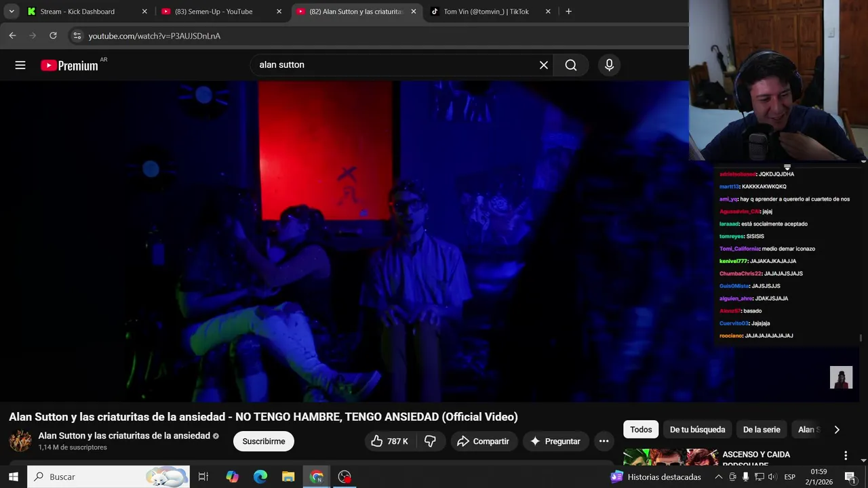Click the Windows taskbar Buscar search box

108,476
